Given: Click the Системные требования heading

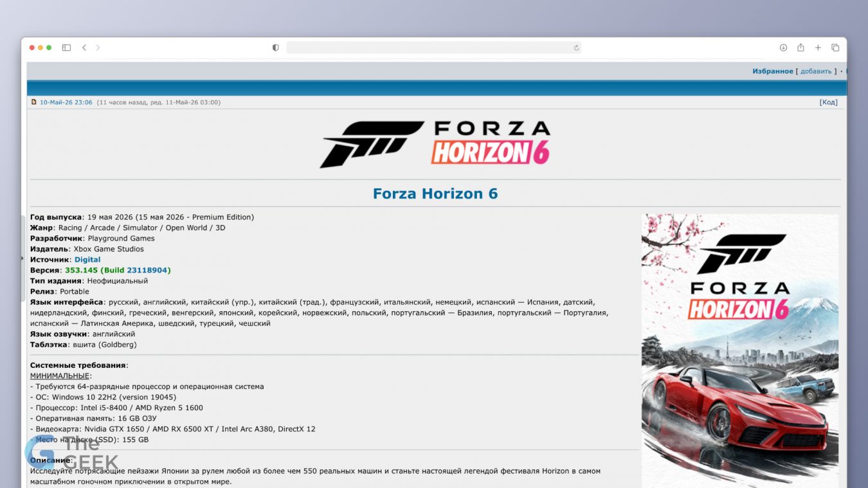Looking at the screenshot, I should click(x=79, y=365).
